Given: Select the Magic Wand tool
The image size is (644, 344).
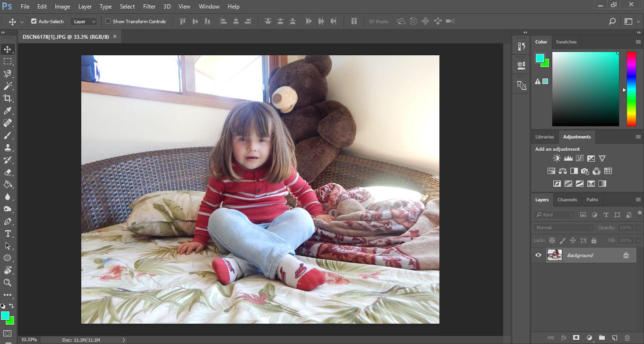Looking at the screenshot, I should (x=8, y=86).
